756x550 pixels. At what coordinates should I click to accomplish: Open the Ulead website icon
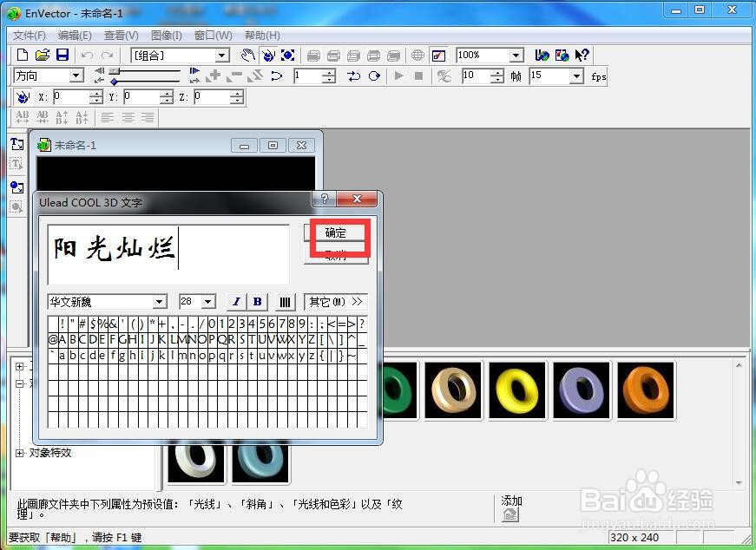pos(542,55)
